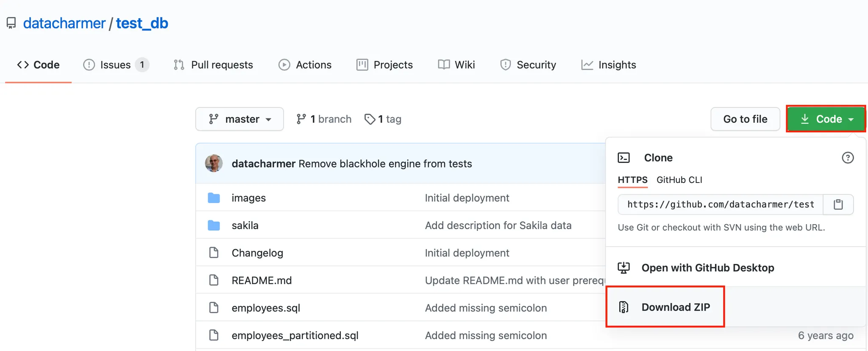Screen dimensions: 868x351
Task: Select the HTTPS clone tab
Action: pyautogui.click(x=632, y=180)
